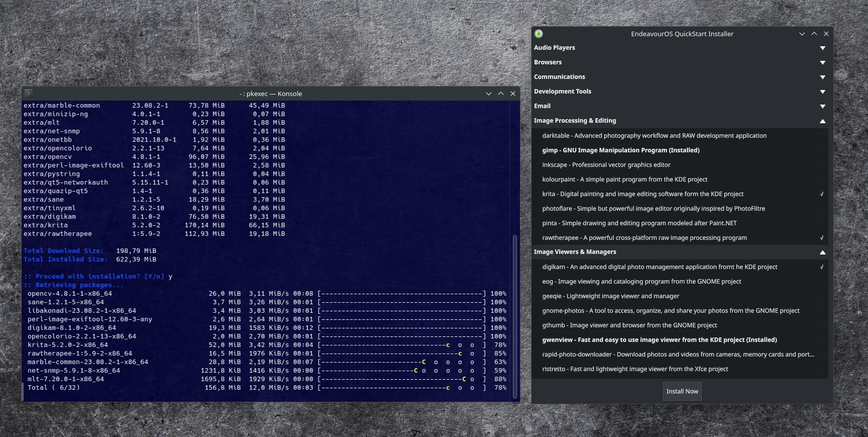868x437 pixels.
Task: Click the 'pkexec — Konsole' title bar
Action: point(271,94)
